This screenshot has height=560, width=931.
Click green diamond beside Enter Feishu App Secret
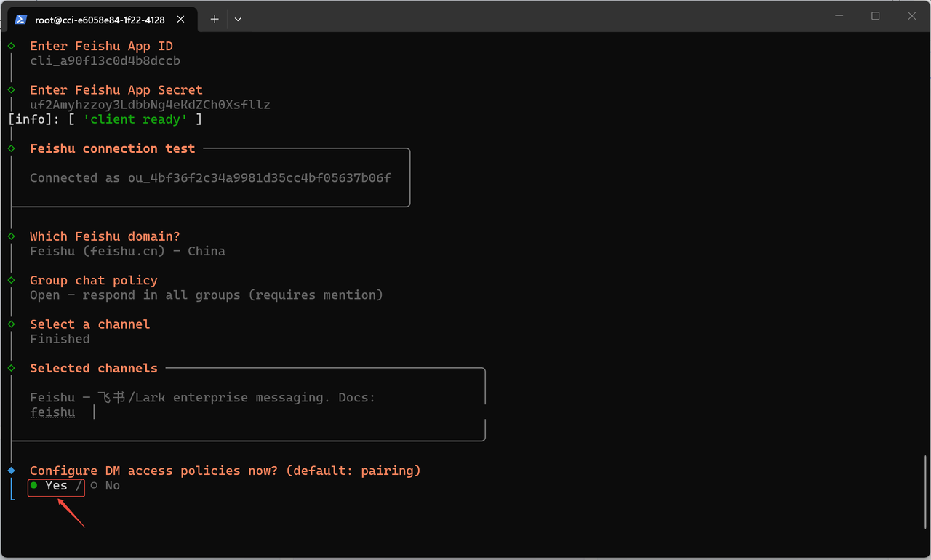coord(12,89)
